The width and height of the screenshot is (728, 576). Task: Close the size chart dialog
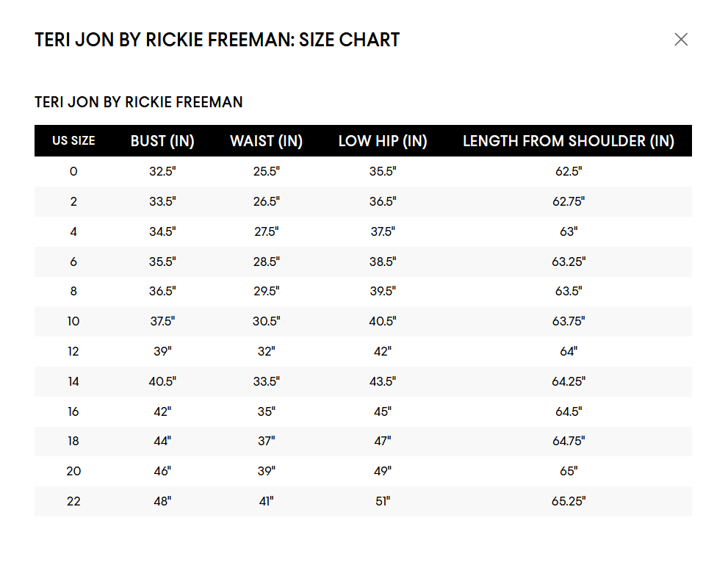681,40
